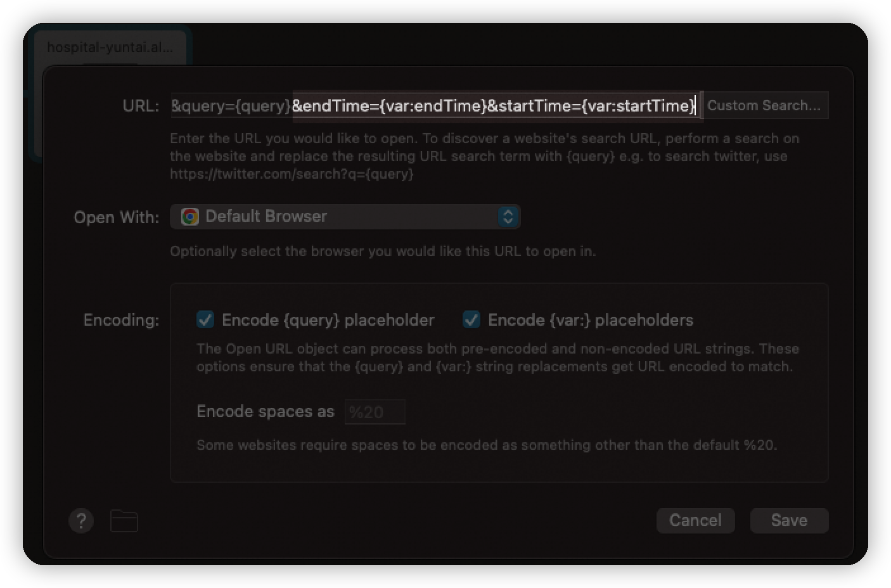Viewport: 891px width, 588px height.
Task: Click the Encode {query} placeholder label
Action: (328, 320)
